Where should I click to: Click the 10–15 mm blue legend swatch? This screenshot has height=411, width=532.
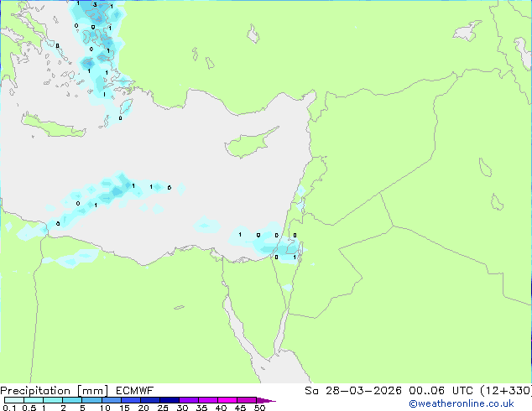pyautogui.click(x=111, y=400)
